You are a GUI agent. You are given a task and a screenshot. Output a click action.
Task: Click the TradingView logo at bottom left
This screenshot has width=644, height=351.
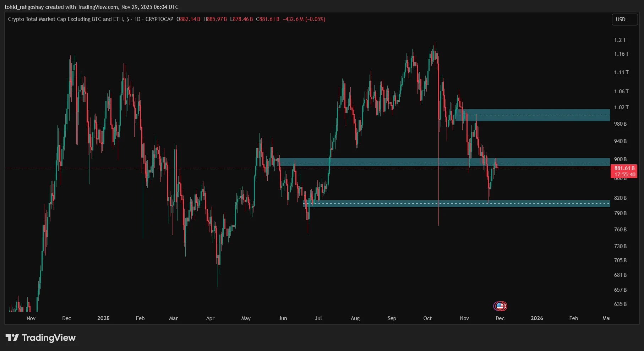click(x=40, y=338)
